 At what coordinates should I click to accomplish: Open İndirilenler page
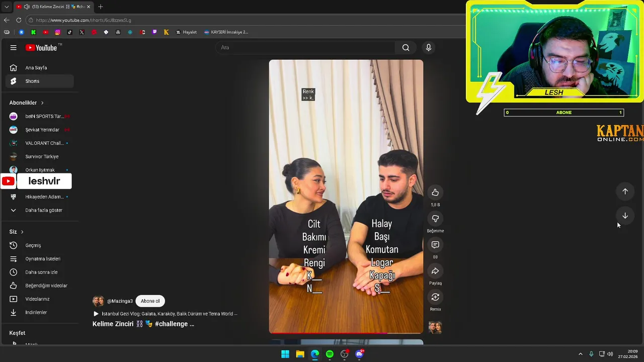(x=40, y=313)
